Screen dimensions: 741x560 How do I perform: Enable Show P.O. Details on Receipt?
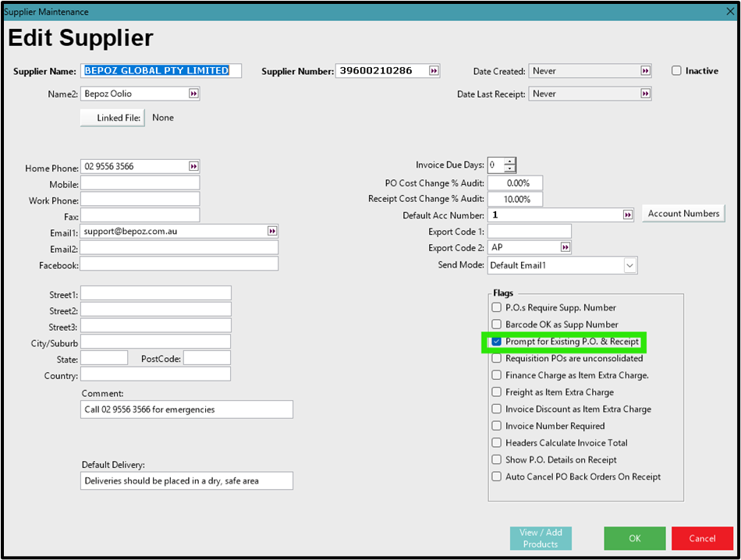tap(497, 459)
